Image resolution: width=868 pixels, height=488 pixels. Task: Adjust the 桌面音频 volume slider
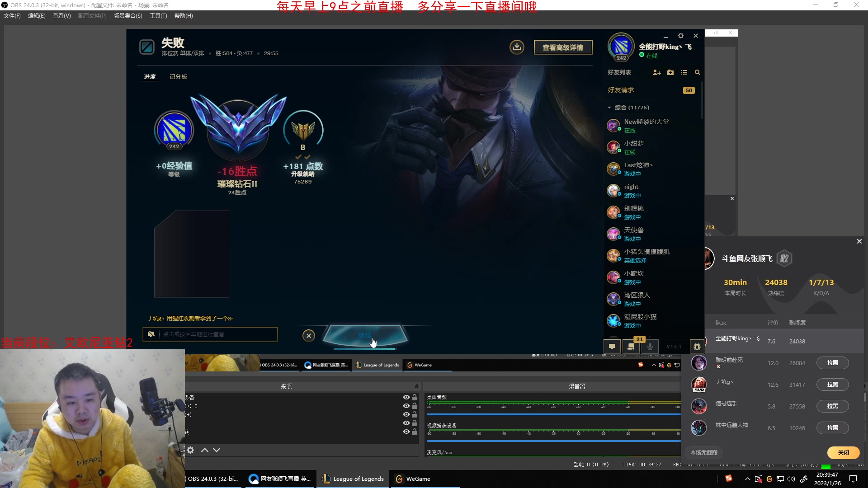coord(553,414)
